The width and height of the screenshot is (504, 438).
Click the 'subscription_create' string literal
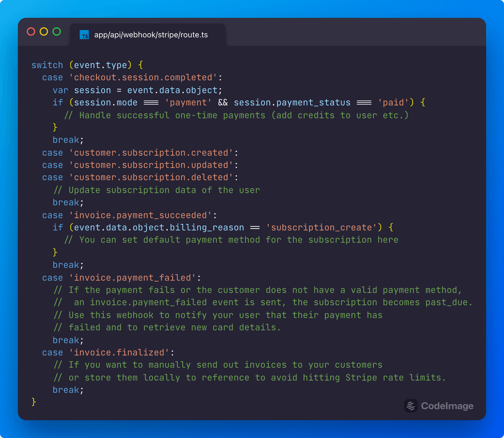click(x=321, y=228)
